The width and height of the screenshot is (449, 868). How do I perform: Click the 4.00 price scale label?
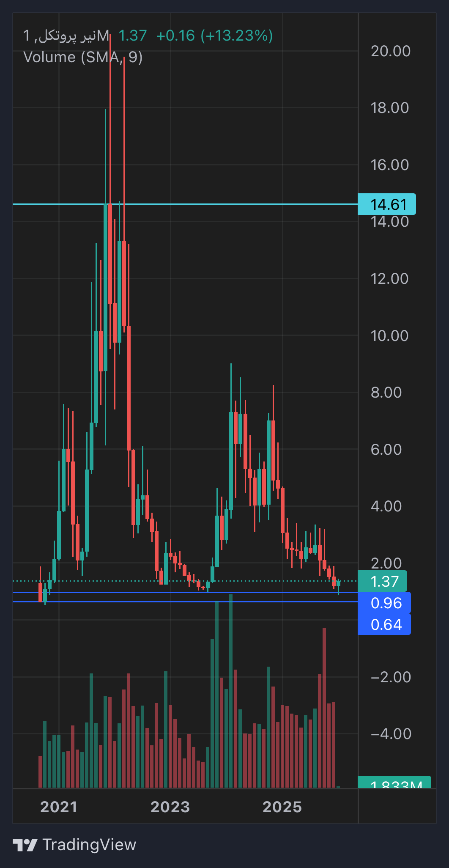(x=386, y=506)
